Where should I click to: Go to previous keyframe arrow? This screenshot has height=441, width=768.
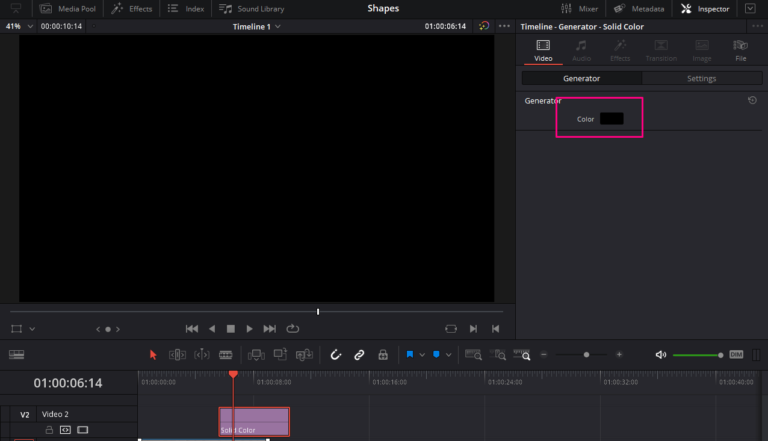pos(98,329)
